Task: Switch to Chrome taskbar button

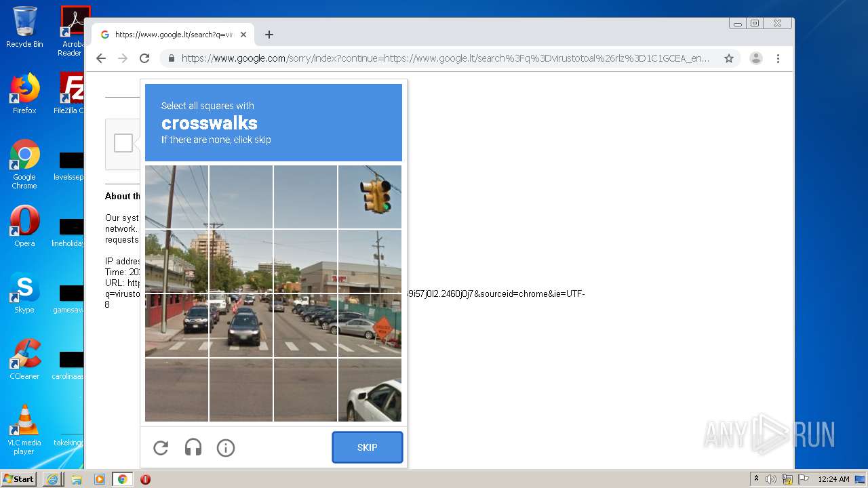Action: click(x=123, y=479)
